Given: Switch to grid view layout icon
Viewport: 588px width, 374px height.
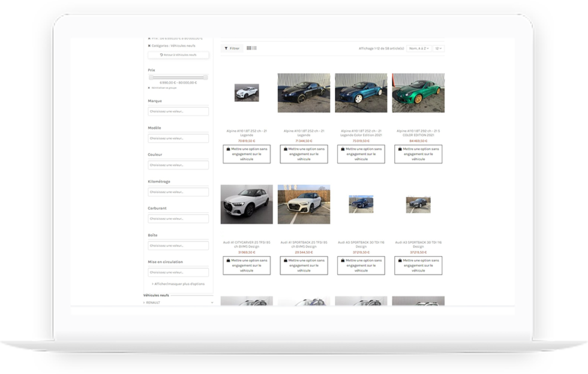Looking at the screenshot, I should (x=249, y=49).
